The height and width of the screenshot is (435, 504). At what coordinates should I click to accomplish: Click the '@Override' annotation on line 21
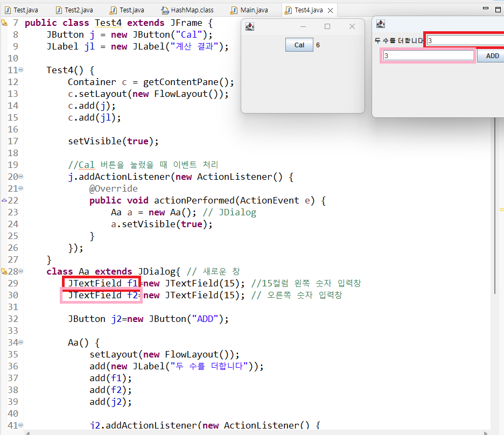tap(114, 188)
